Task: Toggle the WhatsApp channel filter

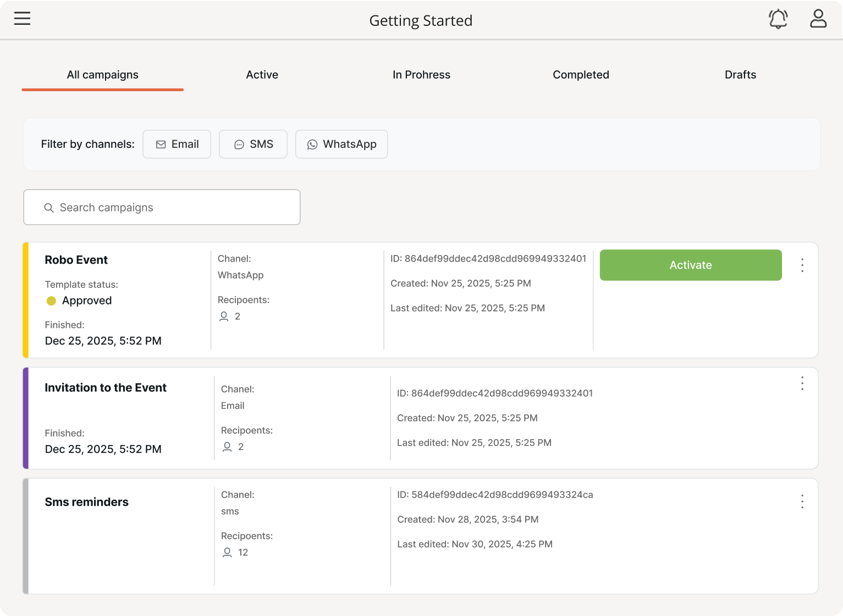Action: [341, 144]
